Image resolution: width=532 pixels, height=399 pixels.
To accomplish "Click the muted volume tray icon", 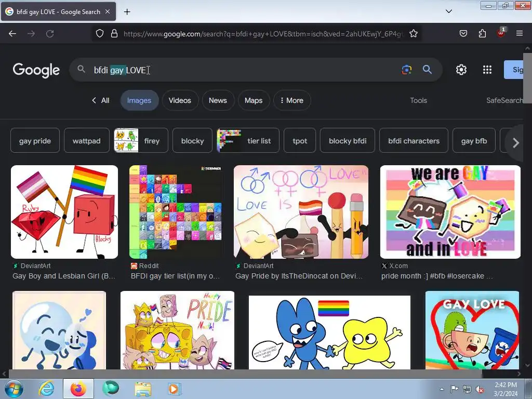I will 480,390.
